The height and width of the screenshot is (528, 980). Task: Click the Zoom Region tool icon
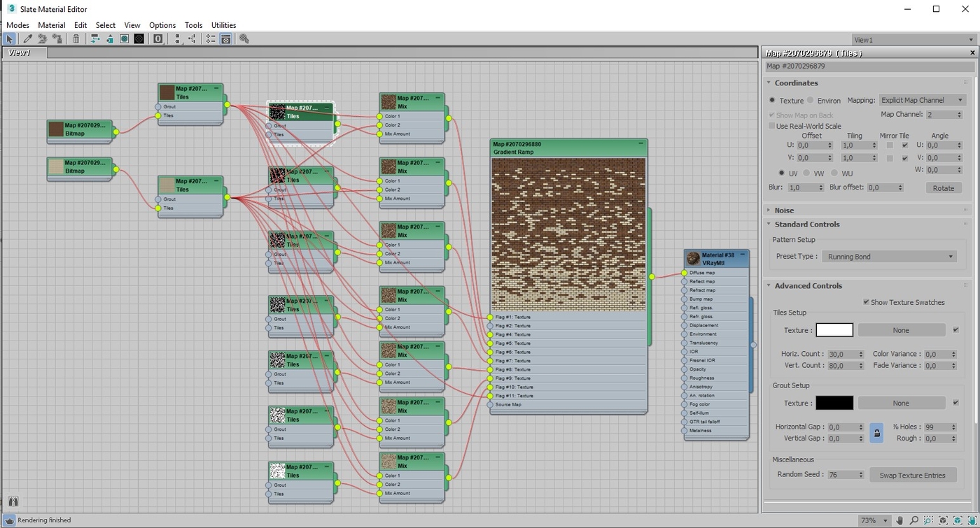point(927,520)
